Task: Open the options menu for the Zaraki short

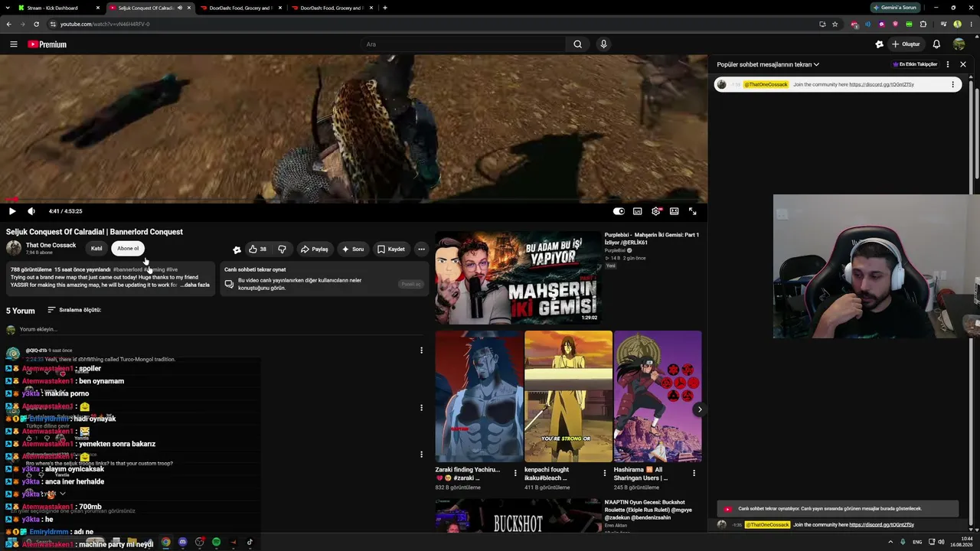Action: tap(515, 473)
